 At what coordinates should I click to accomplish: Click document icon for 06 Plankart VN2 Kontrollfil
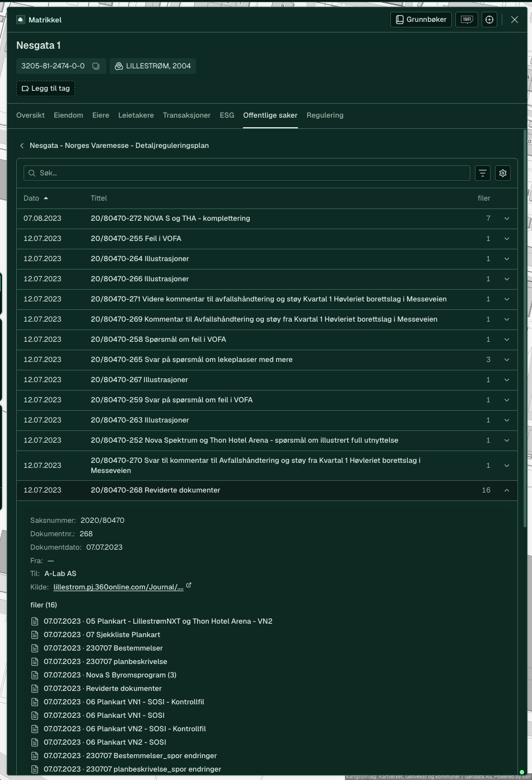tap(35, 729)
